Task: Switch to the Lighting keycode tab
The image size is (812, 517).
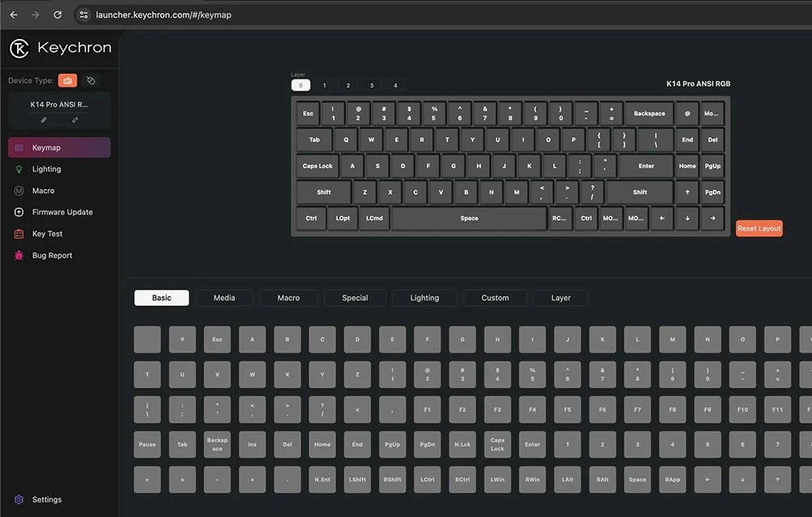Action: pyautogui.click(x=425, y=298)
